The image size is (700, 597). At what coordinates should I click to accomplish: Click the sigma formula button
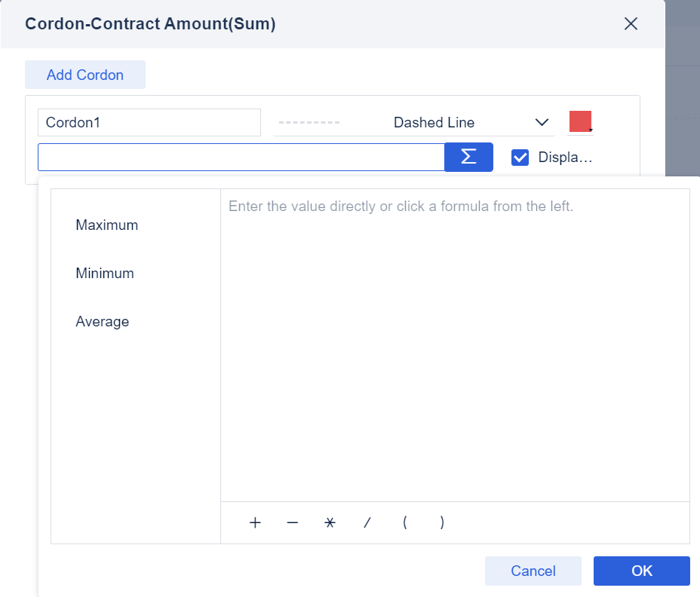pos(468,157)
